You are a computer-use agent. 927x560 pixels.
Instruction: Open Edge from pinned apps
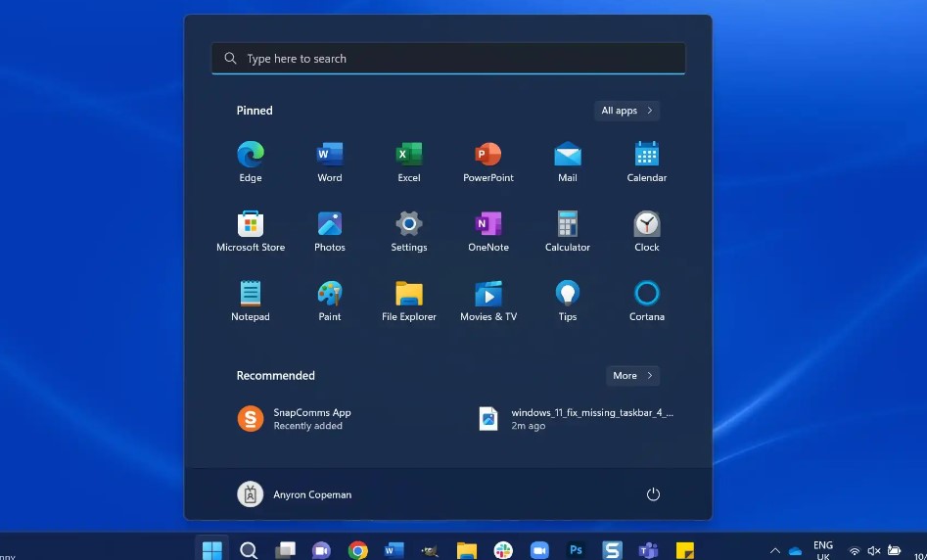250,162
